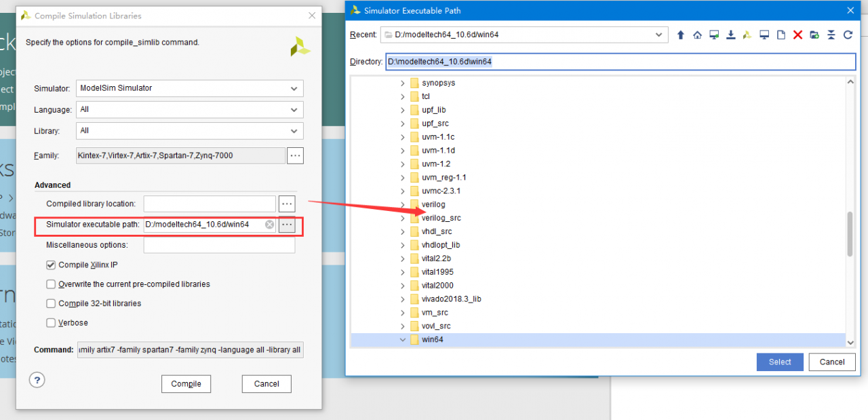Click the Compiled library location field

pos(210,204)
